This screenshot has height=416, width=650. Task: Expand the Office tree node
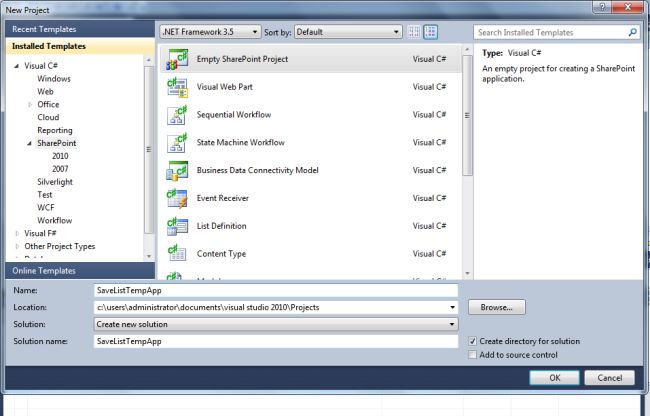coord(30,104)
